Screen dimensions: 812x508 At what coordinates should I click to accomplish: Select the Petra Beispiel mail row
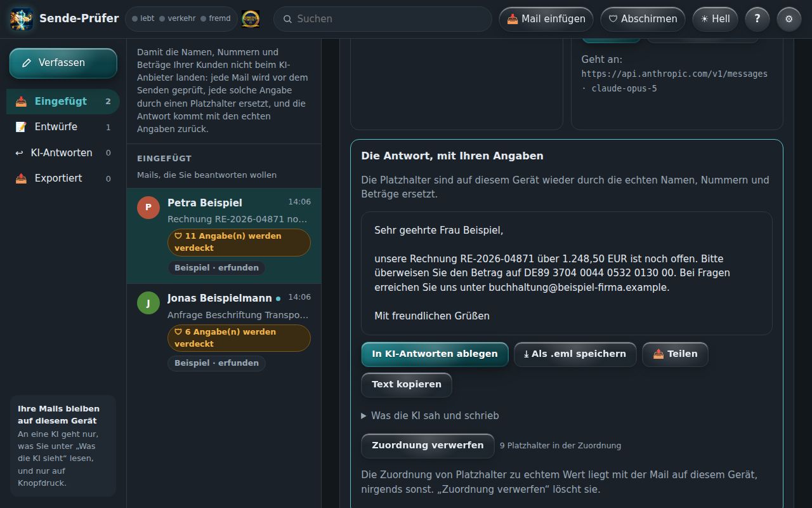224,236
